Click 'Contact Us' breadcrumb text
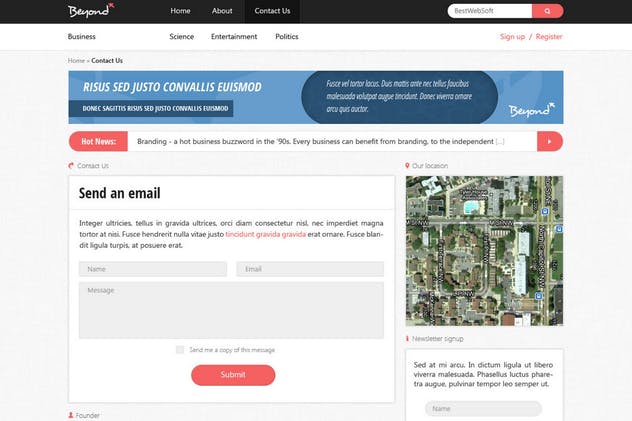This screenshot has height=421, width=632. tap(107, 60)
